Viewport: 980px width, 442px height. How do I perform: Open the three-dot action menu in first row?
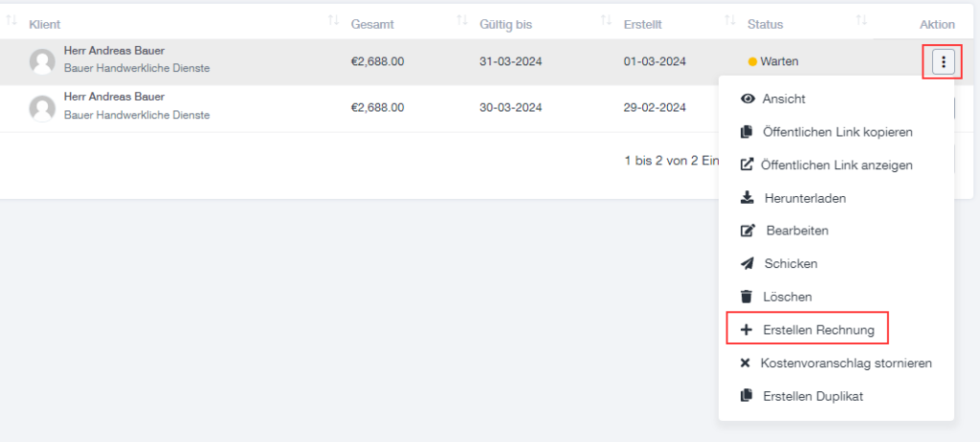click(x=943, y=61)
